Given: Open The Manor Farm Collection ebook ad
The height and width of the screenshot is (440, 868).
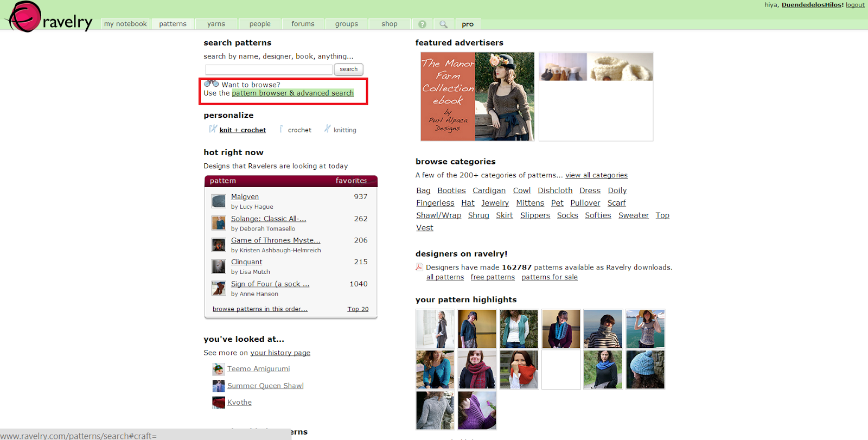Looking at the screenshot, I should point(477,97).
